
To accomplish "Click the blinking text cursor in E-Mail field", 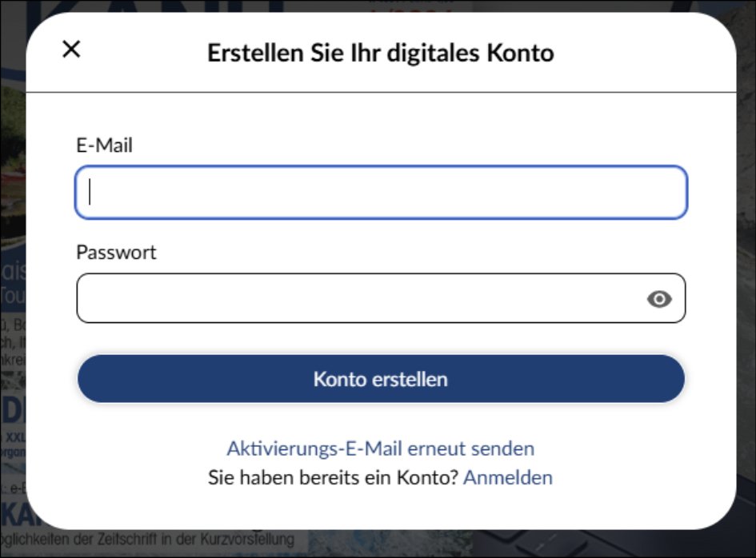I will coord(90,193).
